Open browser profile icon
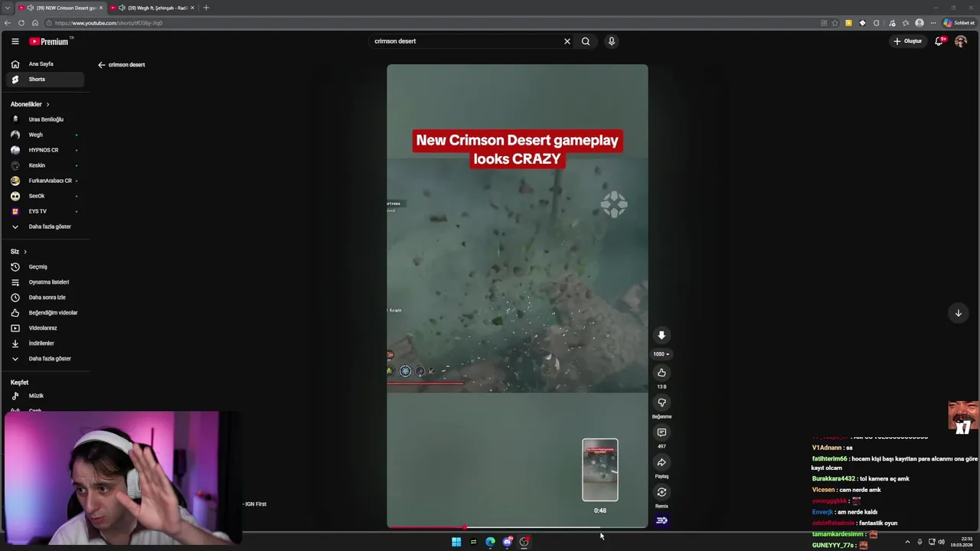The width and height of the screenshot is (980, 551). (x=920, y=23)
